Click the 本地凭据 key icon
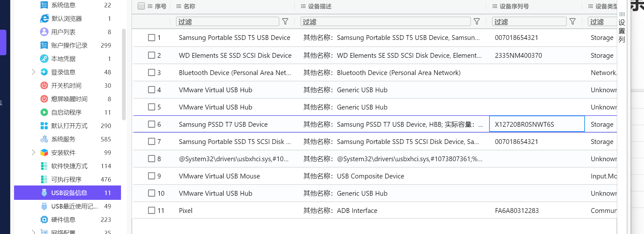This screenshot has width=644, height=234. (44, 59)
